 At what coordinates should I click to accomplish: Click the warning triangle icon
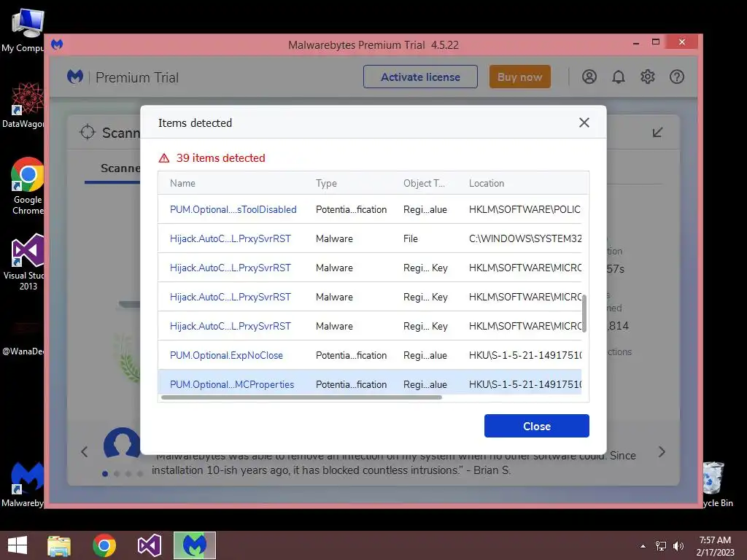(164, 158)
